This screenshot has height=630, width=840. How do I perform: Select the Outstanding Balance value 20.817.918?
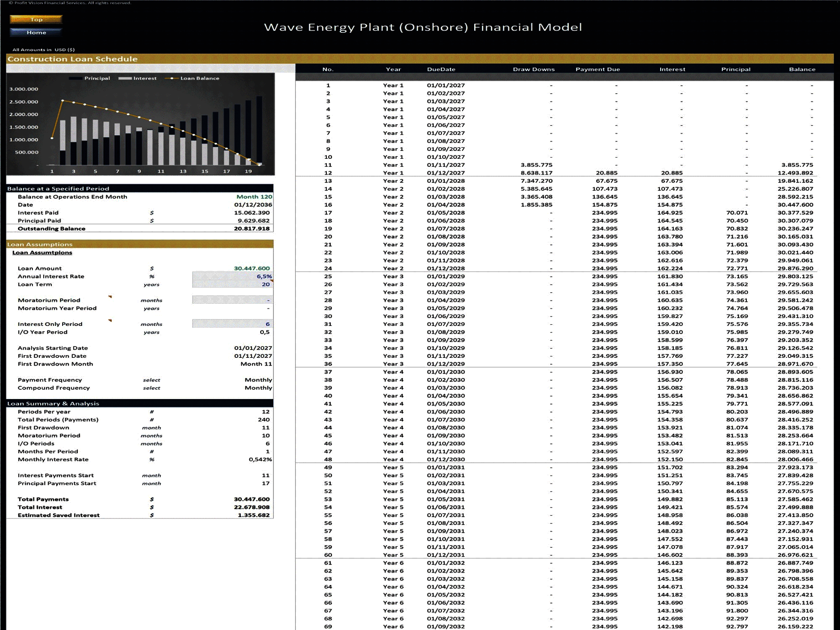point(252,228)
